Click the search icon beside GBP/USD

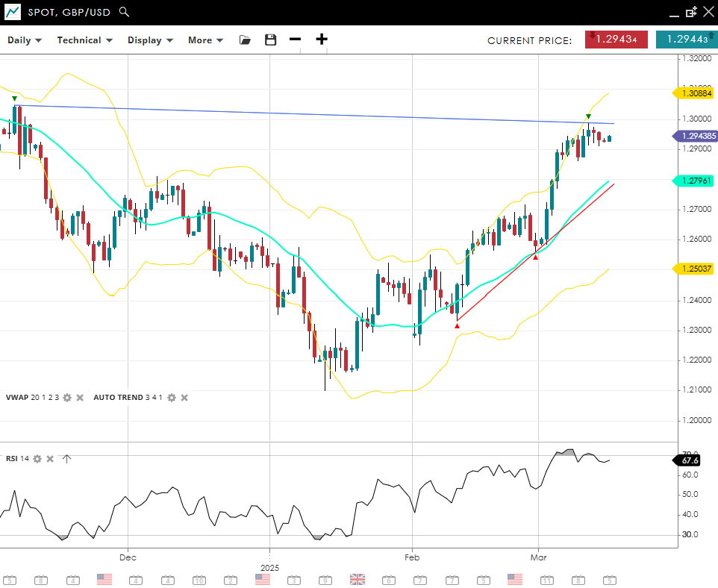click(125, 12)
